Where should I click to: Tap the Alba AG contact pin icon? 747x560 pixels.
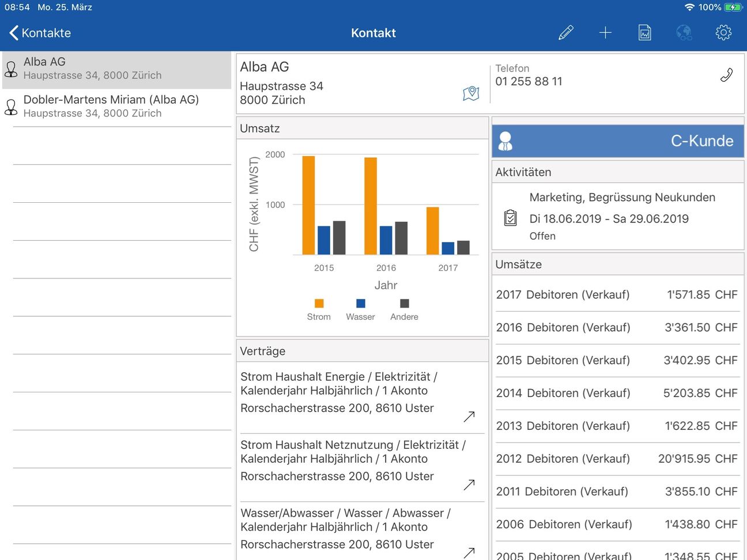coord(11,69)
